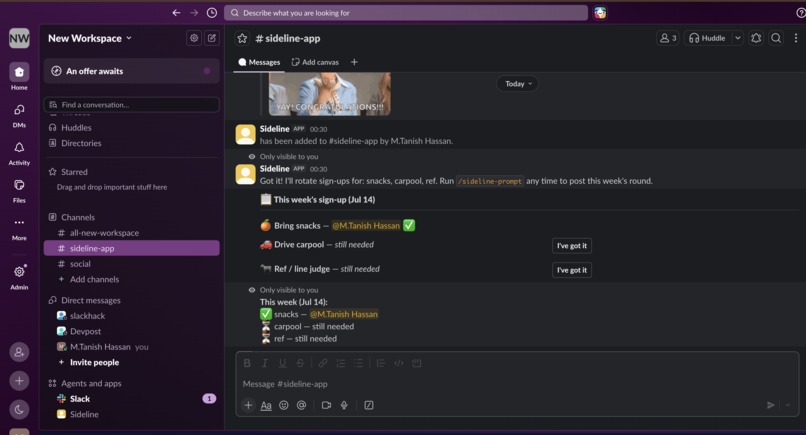Open the An offer awaits banner
This screenshot has height=435, width=806.
click(x=132, y=71)
